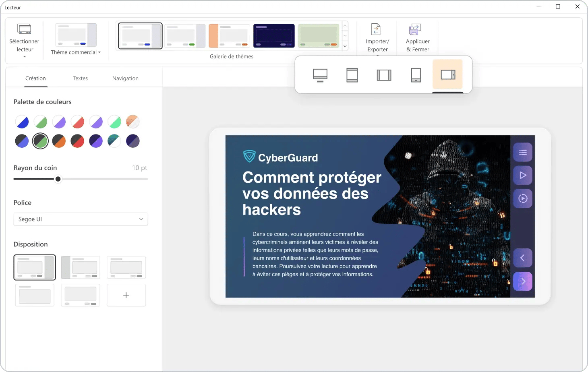This screenshot has width=588, height=372.
Task: Open the Création tab
Action: [35, 78]
